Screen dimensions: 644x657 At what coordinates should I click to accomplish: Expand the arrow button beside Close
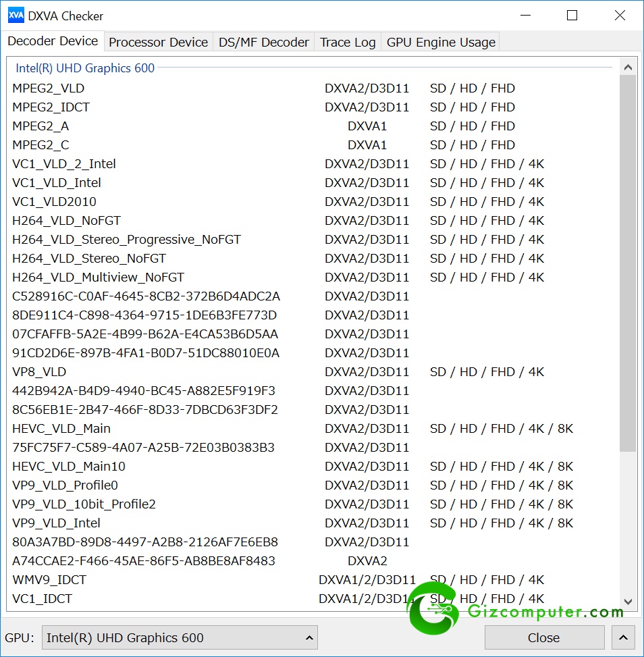[624, 637]
